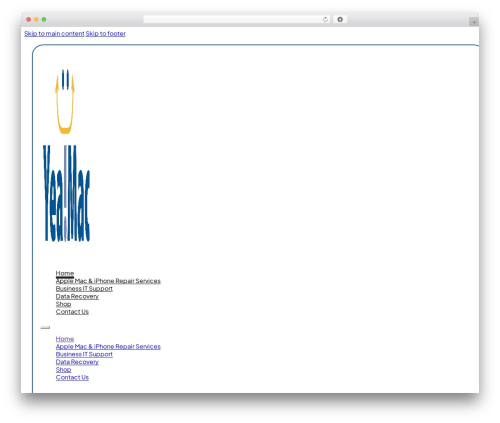Click the round icon button beside address bar
Screen dimensions: 500x423
tap(340, 19)
